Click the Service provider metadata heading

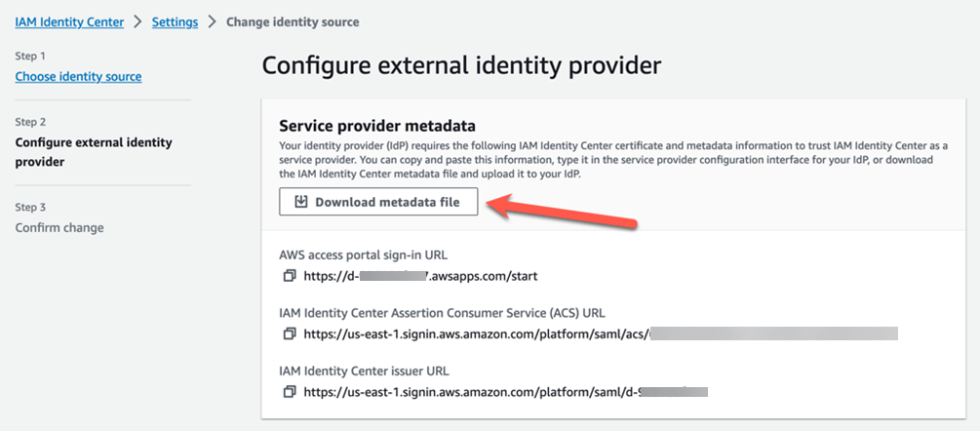tap(377, 126)
